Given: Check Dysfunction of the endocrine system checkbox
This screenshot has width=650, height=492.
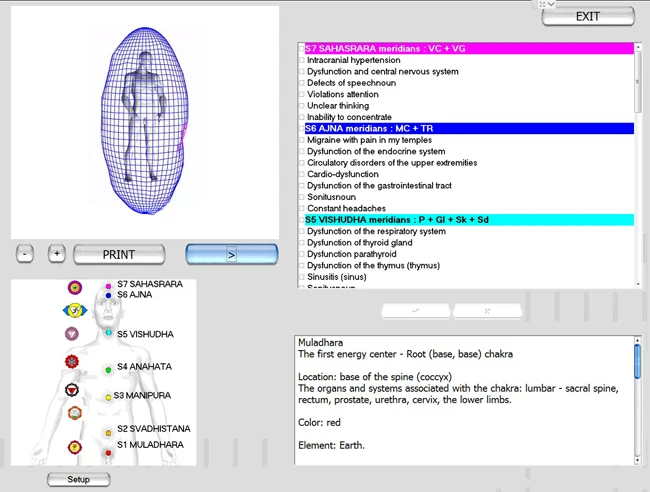Looking at the screenshot, I should [x=302, y=151].
